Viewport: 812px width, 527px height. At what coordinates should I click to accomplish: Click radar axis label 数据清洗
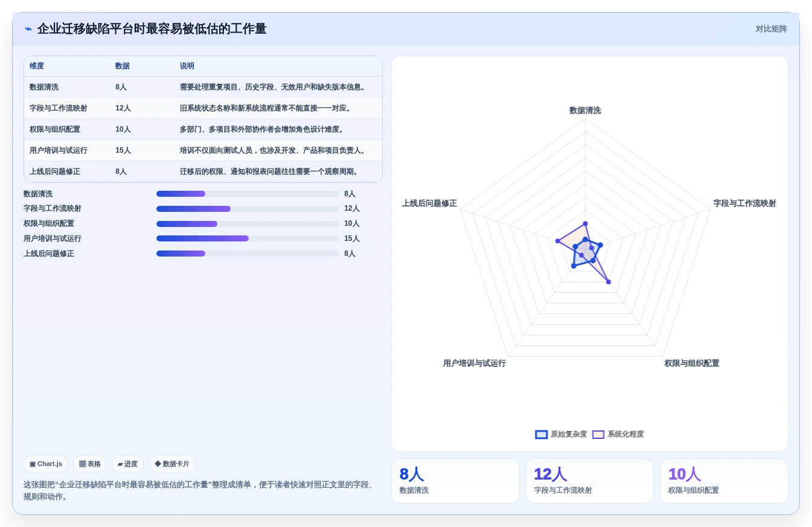click(x=585, y=110)
